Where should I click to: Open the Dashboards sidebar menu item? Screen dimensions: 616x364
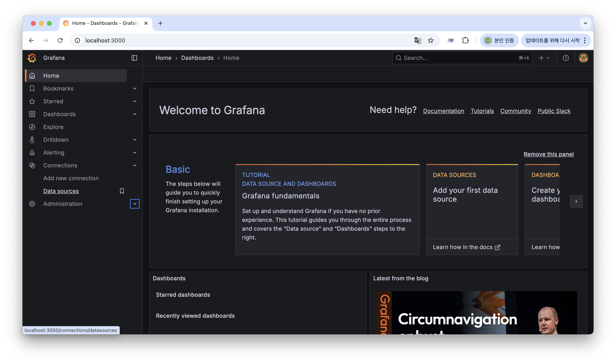(59, 114)
